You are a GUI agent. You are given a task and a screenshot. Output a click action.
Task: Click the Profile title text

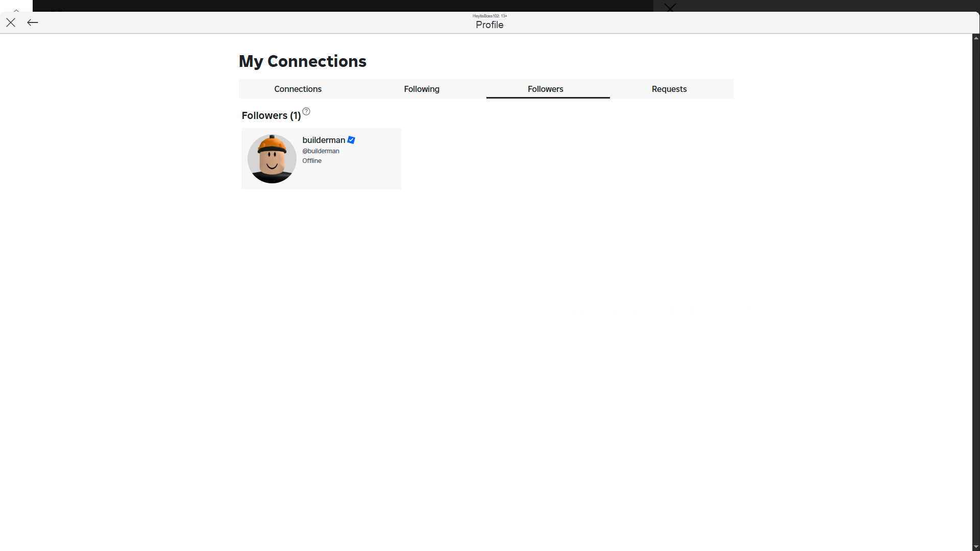489,25
